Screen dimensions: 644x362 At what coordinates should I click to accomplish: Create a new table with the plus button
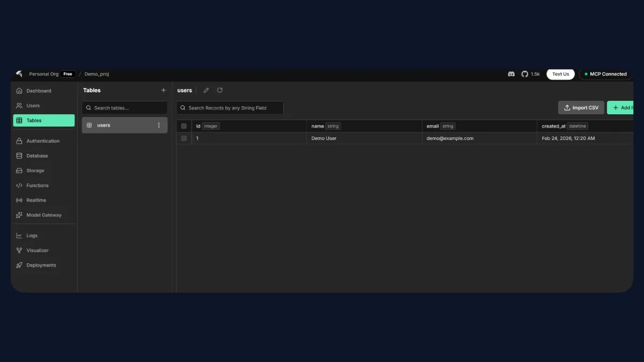coord(163,90)
